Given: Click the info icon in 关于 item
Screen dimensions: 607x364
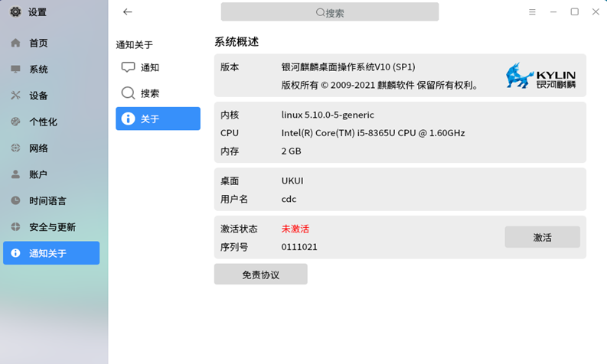Looking at the screenshot, I should (128, 119).
